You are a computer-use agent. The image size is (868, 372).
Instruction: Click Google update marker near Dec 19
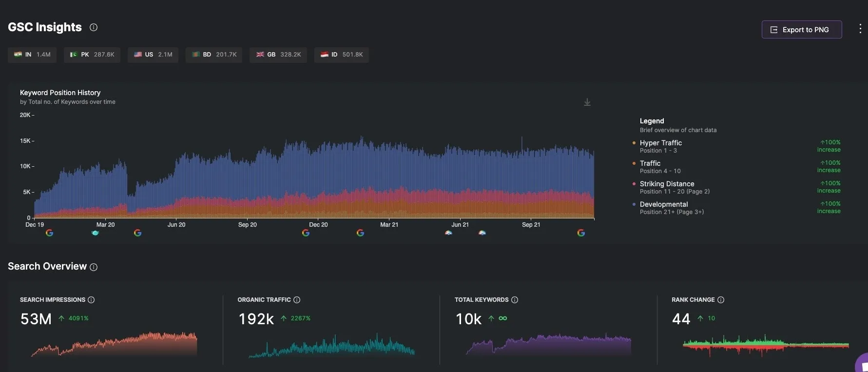(x=49, y=233)
